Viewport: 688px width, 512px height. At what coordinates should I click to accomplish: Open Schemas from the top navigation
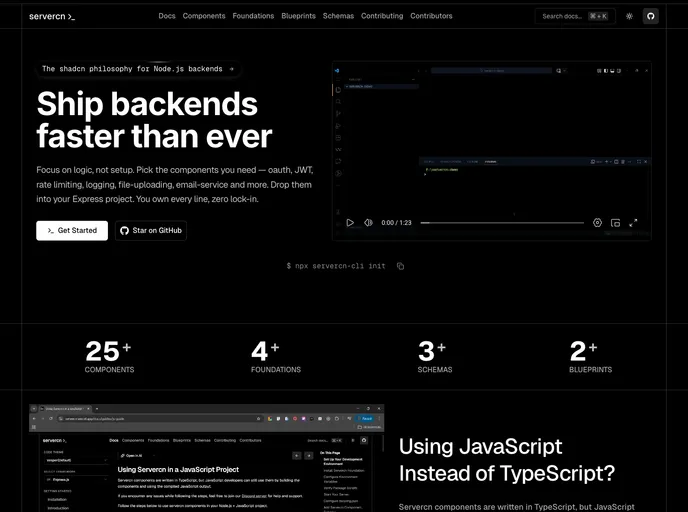point(338,16)
